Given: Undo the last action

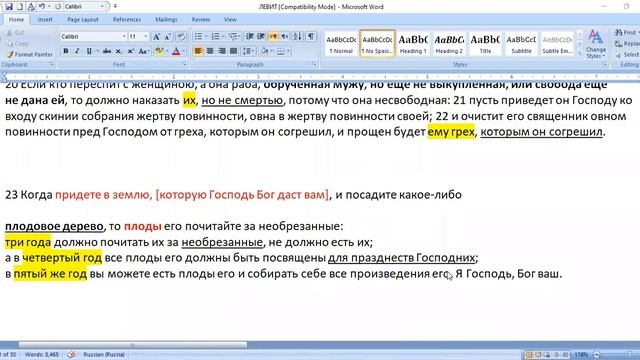Looking at the screenshot, I should pos(42,7).
